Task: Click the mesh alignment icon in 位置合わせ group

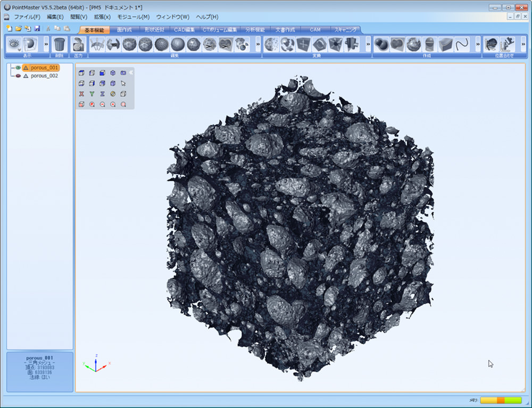Action: coord(491,44)
